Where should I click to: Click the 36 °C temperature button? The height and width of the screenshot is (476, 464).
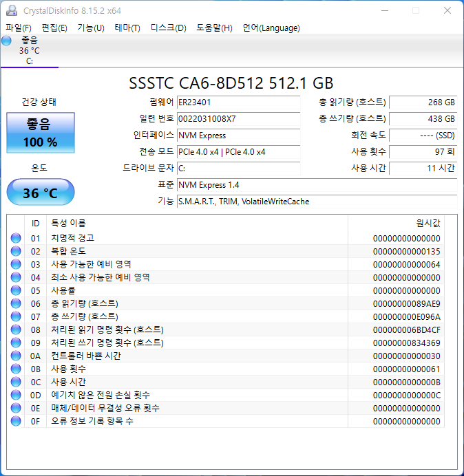(41, 193)
